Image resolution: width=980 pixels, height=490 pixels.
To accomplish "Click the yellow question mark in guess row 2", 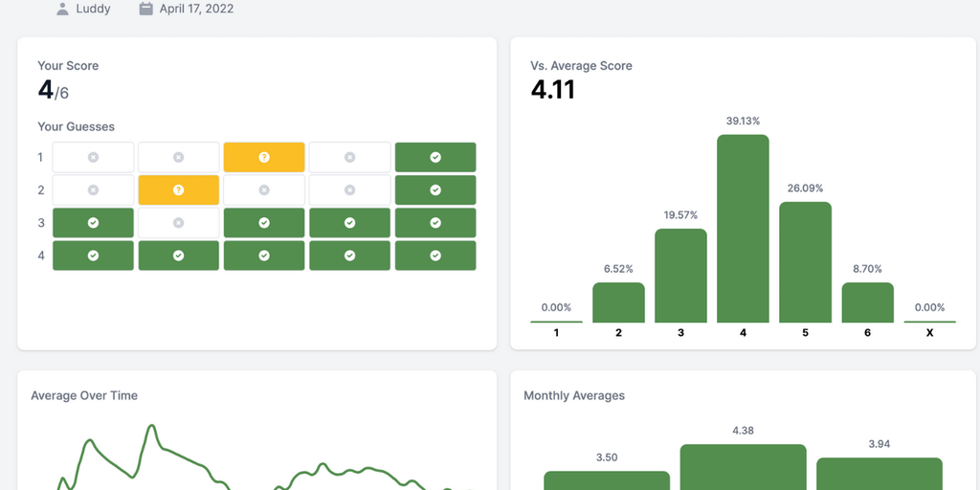I will coord(178,190).
